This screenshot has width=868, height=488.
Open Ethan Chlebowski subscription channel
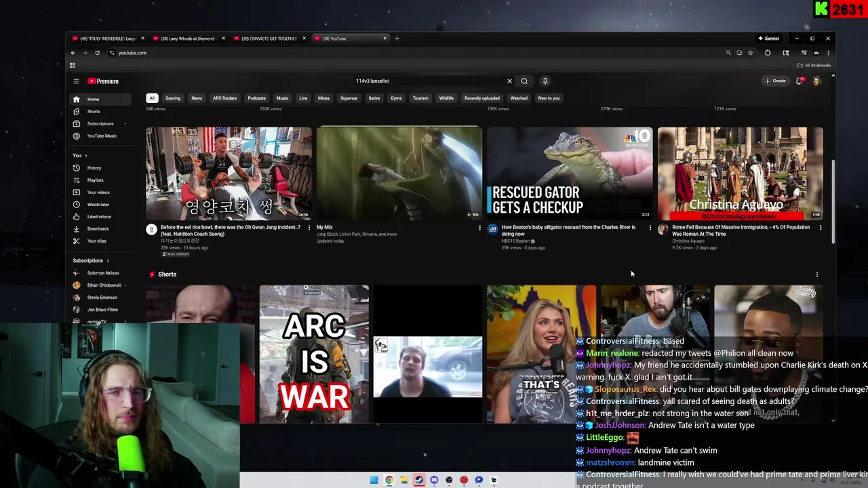[x=100, y=285]
